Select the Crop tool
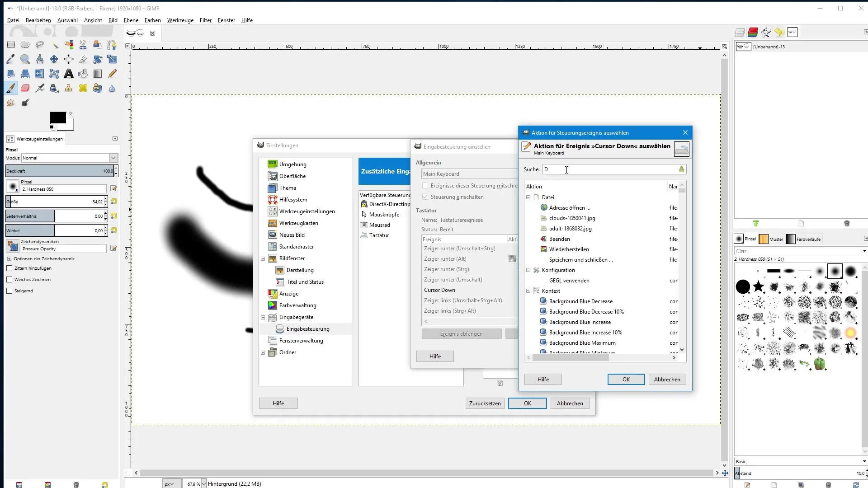The image size is (868, 488). pyautogui.click(x=83, y=59)
